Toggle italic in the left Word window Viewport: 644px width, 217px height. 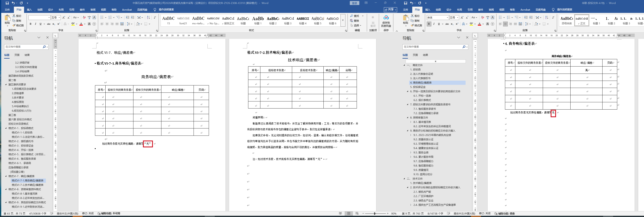click(35, 24)
